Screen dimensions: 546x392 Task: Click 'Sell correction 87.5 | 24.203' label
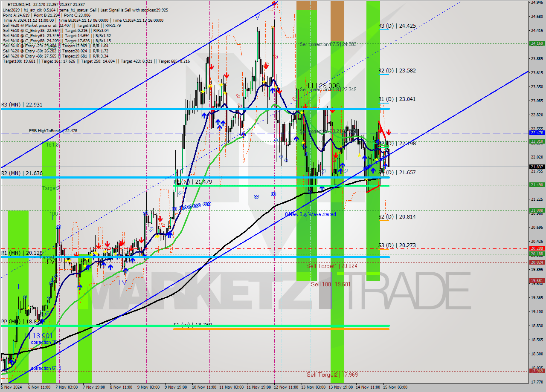click(328, 44)
